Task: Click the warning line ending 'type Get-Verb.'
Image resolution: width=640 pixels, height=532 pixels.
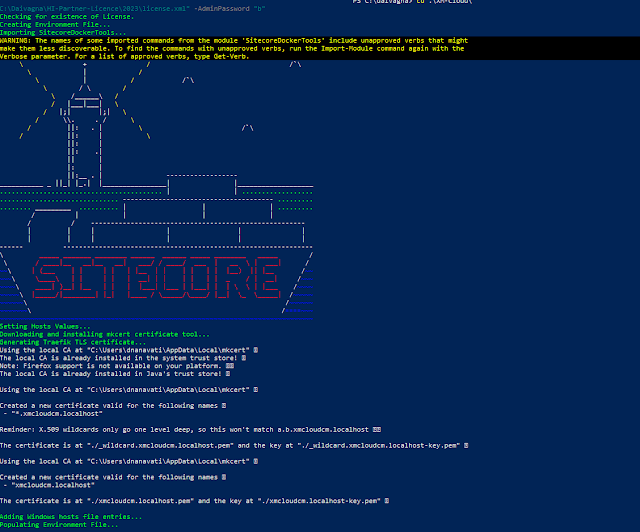Action: coord(124,56)
